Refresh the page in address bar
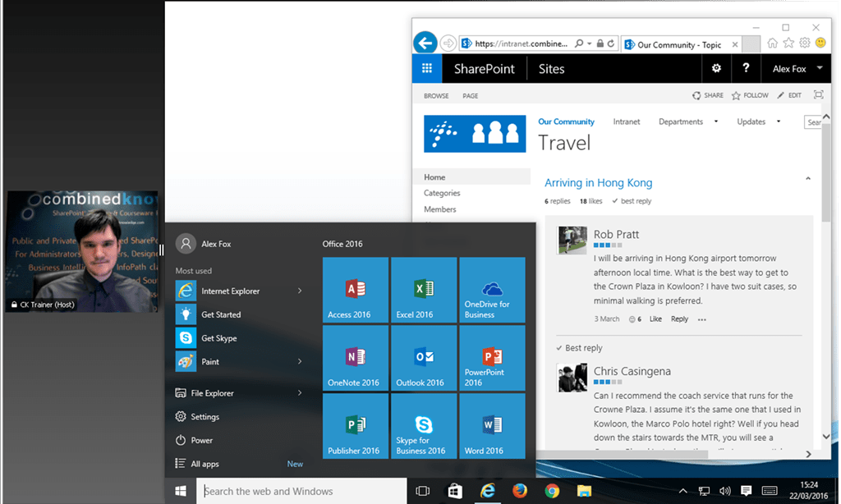 coord(611,44)
